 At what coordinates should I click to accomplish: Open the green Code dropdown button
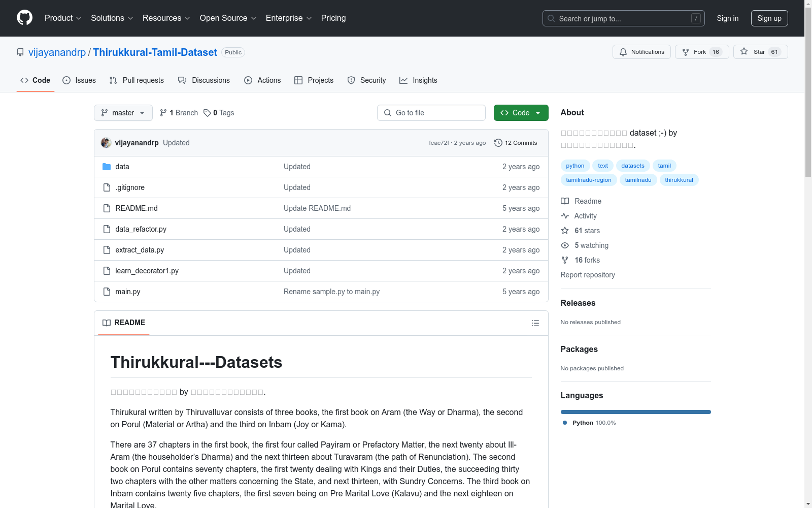point(521,113)
